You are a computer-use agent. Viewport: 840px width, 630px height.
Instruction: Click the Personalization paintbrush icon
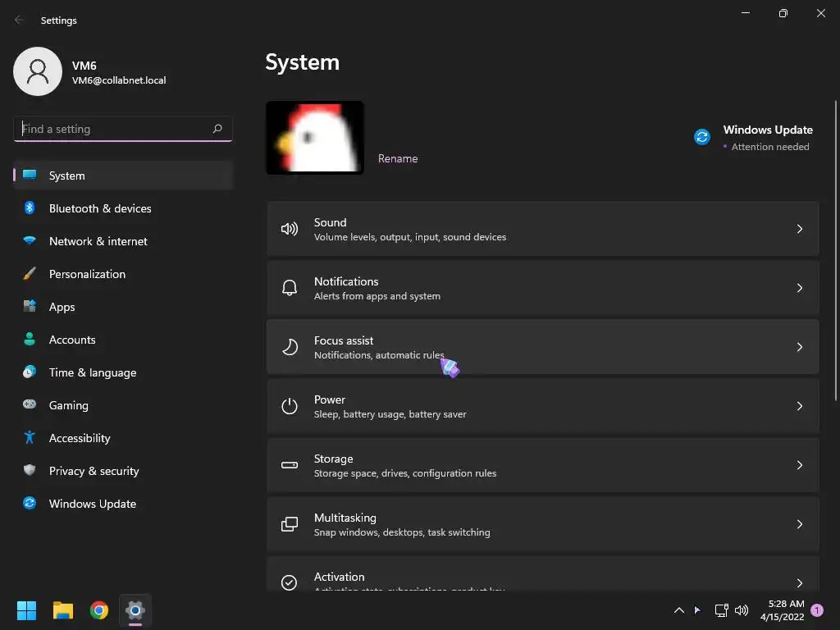pyautogui.click(x=30, y=274)
